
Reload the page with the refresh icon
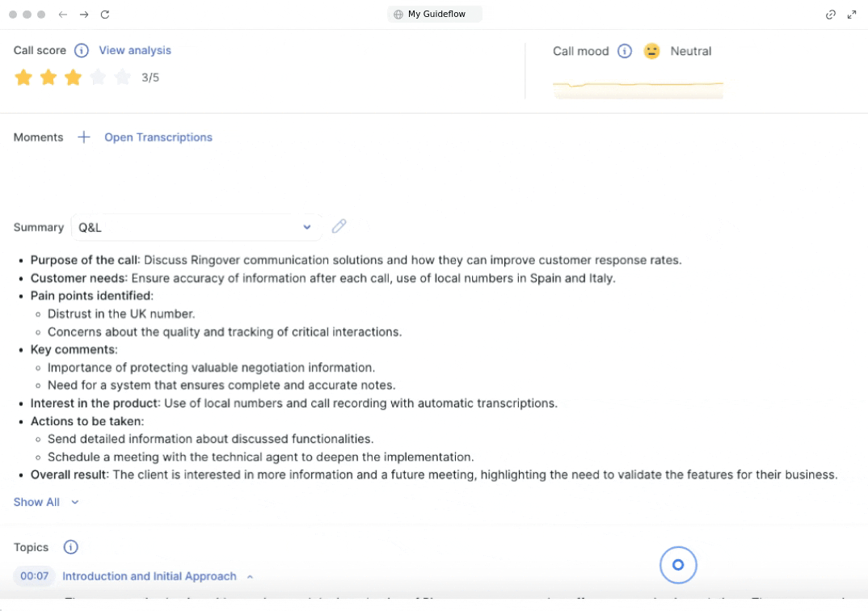pyautogui.click(x=104, y=15)
